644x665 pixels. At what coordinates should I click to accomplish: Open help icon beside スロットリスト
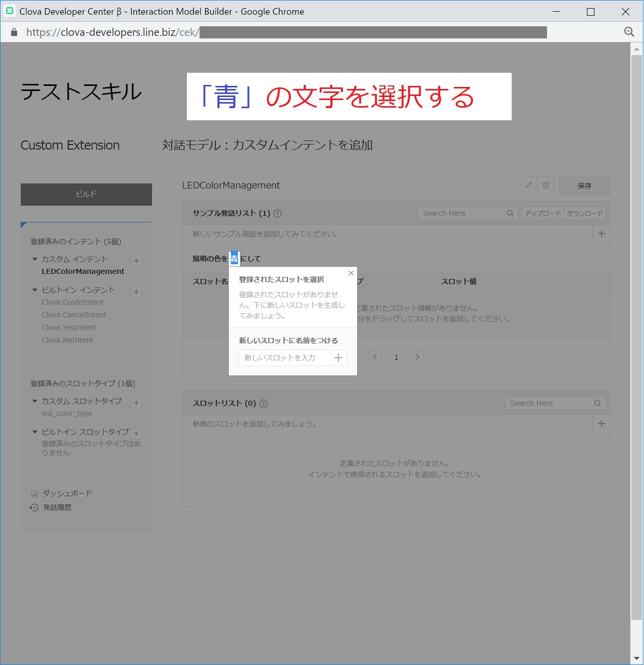pyautogui.click(x=263, y=404)
